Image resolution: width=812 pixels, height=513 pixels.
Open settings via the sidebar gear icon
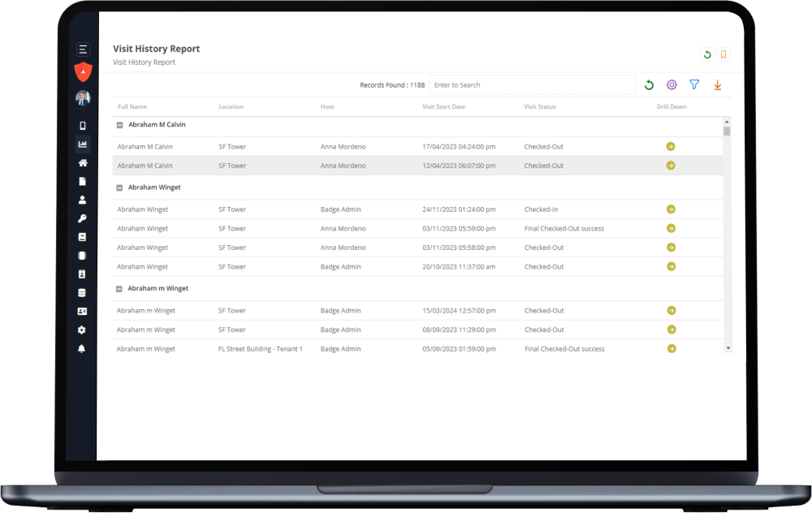coord(82,330)
